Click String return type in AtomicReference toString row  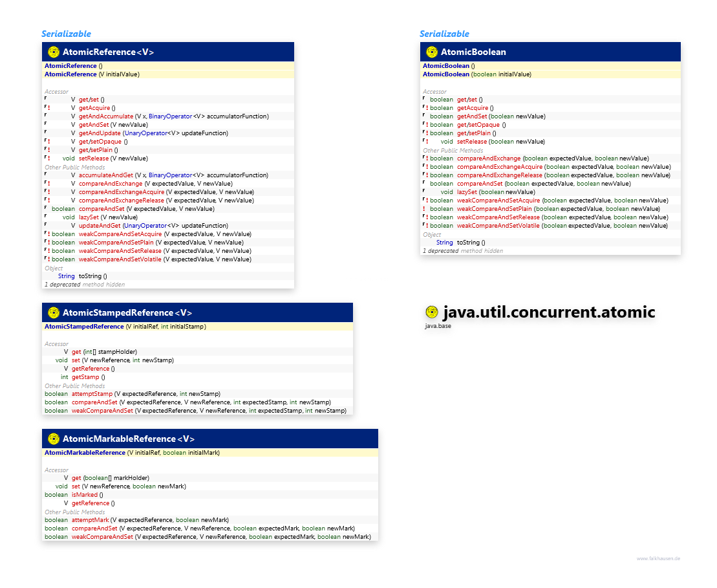tap(67, 276)
